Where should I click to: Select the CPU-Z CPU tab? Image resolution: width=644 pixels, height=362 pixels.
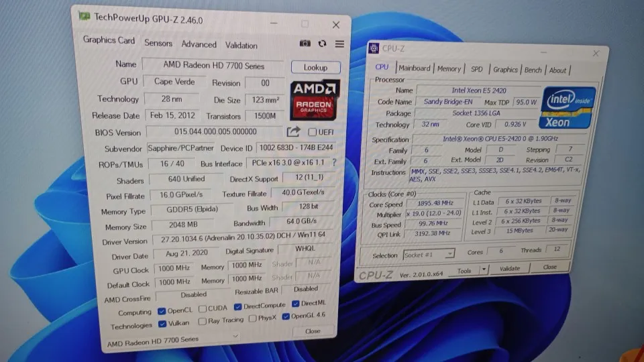click(382, 67)
